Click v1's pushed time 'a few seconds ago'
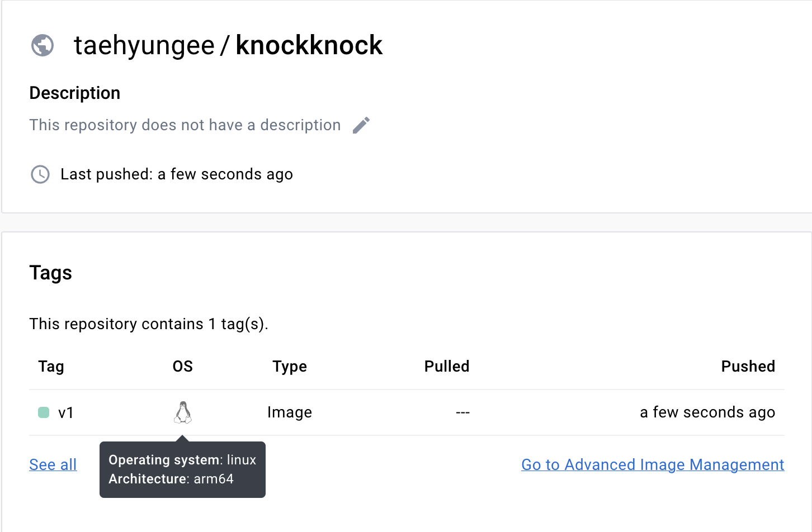The height and width of the screenshot is (532, 812). pos(707,412)
